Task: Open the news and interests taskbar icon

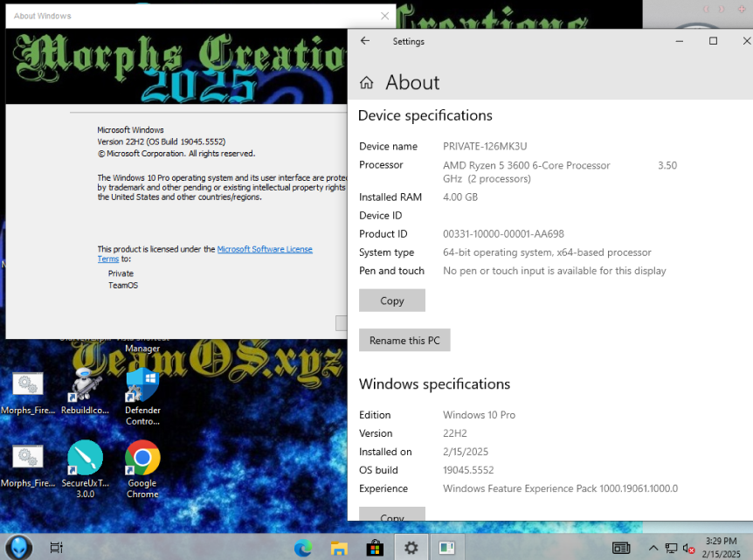Action: click(621, 548)
